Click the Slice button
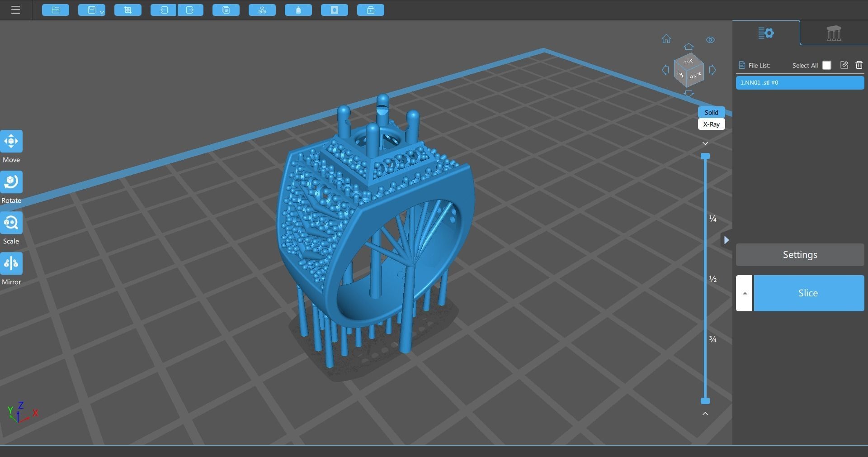The width and height of the screenshot is (868, 457). [808, 293]
